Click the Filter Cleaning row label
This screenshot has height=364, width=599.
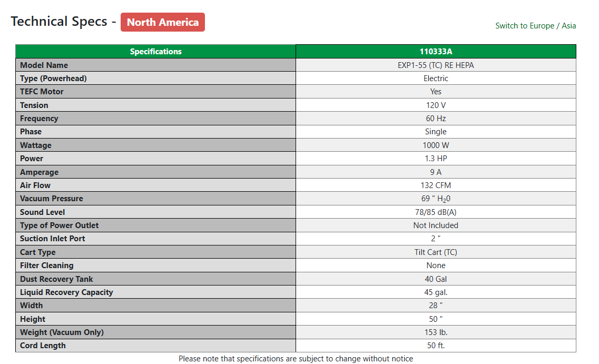[x=46, y=265]
